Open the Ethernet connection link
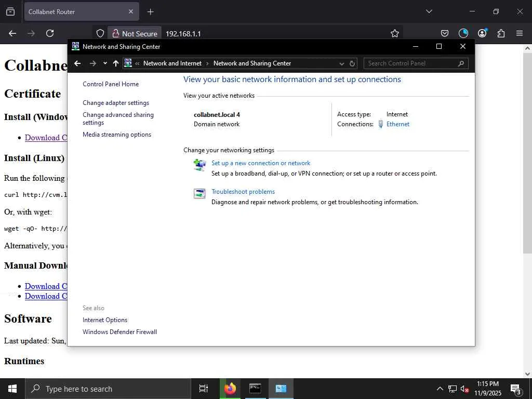The height and width of the screenshot is (399, 532). tap(397, 124)
